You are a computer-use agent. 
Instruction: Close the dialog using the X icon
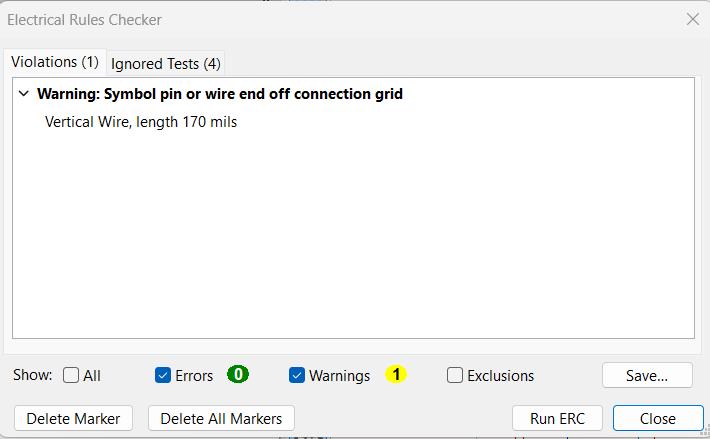click(x=693, y=19)
